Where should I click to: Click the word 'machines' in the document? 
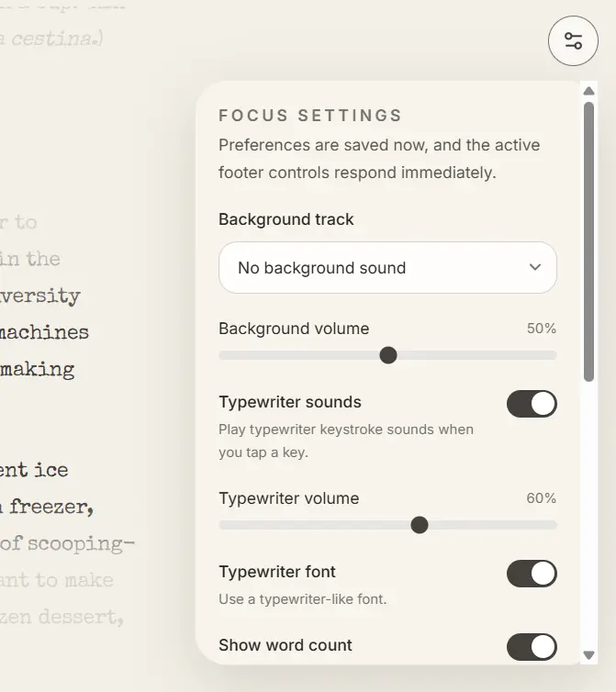(44, 332)
